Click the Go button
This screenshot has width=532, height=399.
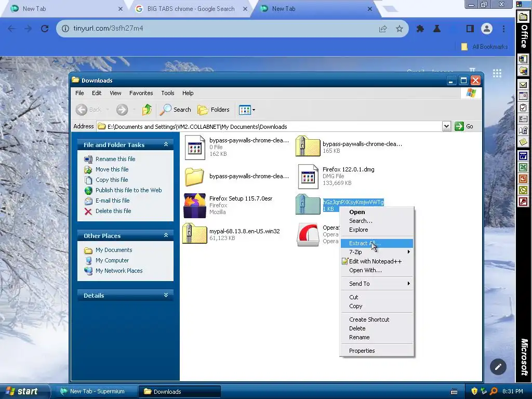[464, 127]
